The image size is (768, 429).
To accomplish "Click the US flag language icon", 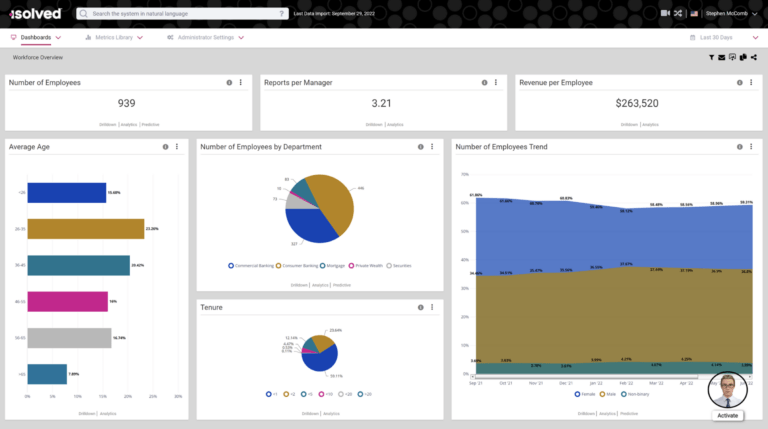I will click(692, 14).
